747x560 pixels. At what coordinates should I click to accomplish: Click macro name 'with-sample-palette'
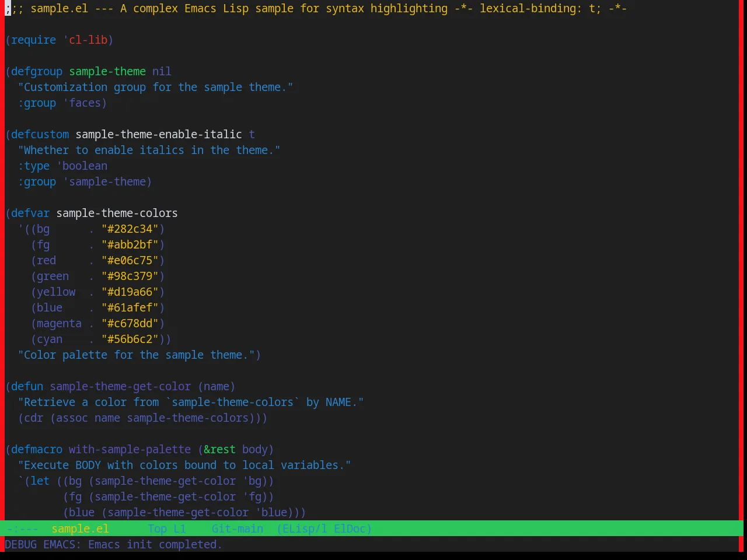130,449
